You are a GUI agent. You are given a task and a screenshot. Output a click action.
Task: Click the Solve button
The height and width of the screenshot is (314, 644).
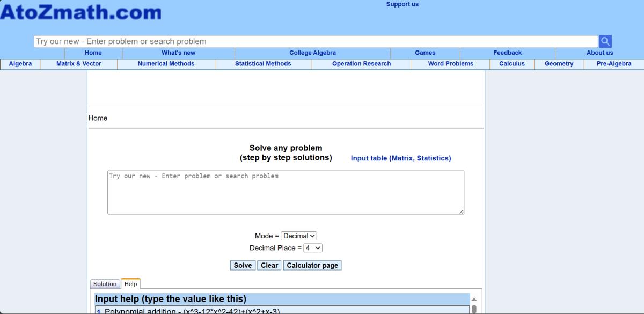coord(243,265)
